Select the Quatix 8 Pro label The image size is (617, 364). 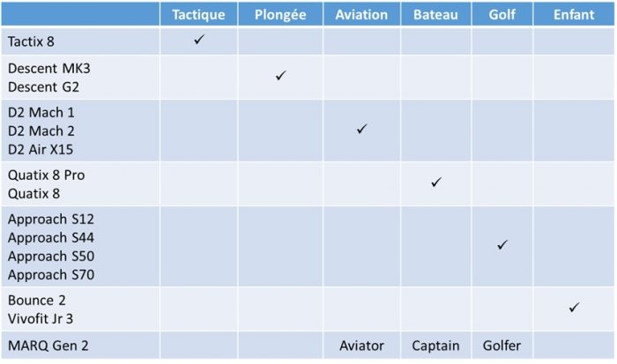tap(46, 175)
